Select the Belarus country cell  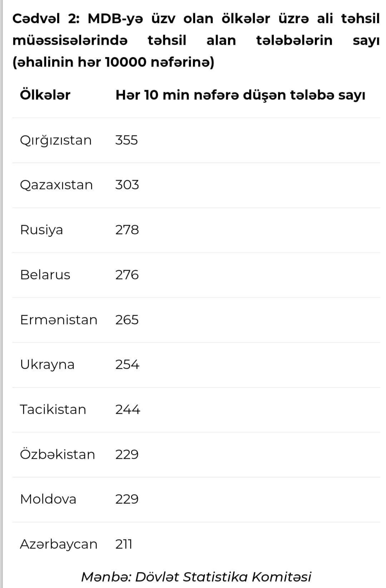pyautogui.click(x=45, y=275)
